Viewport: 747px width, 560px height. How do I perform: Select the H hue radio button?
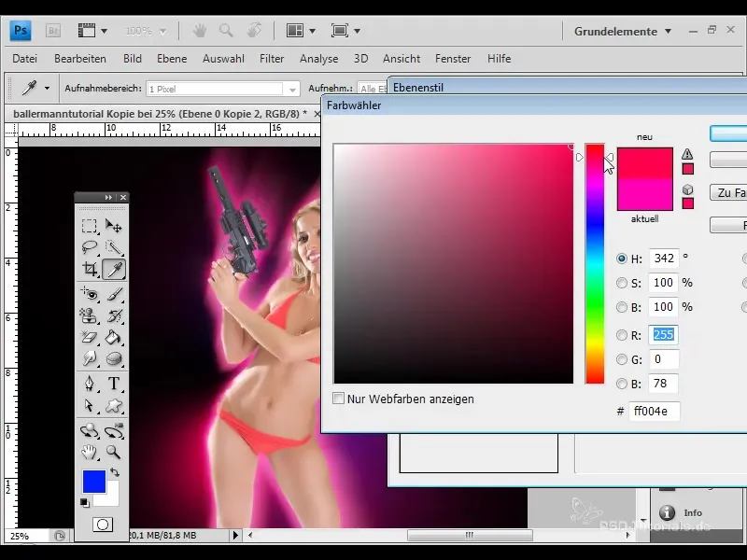(622, 259)
